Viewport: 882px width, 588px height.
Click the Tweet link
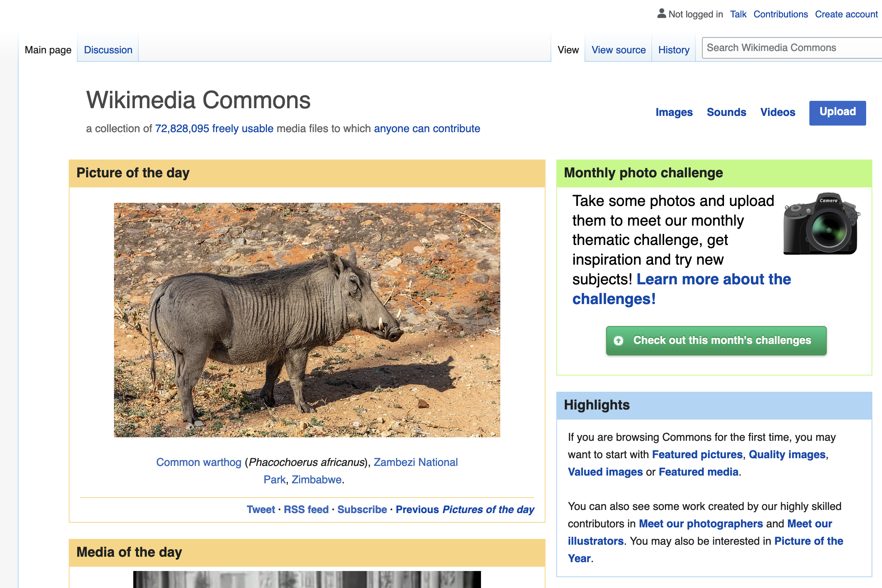pos(261,510)
